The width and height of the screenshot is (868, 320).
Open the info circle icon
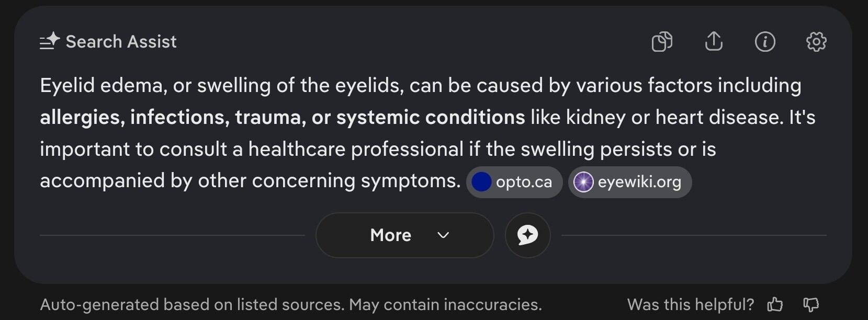765,41
